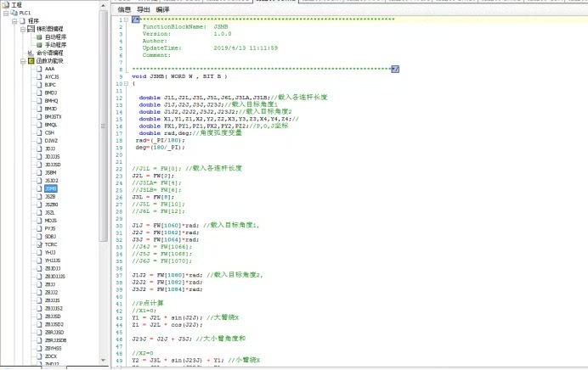The height and width of the screenshot is (370, 588).
Task: Open the 编译 compile menu
Action: pyautogui.click(x=163, y=9)
